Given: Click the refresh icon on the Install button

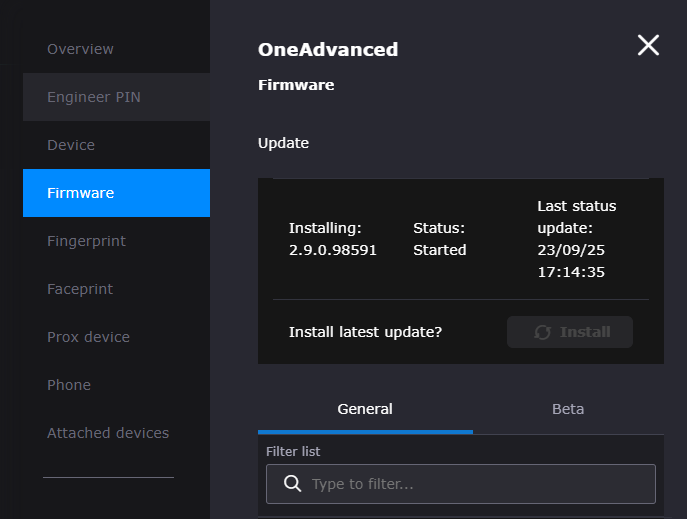Looking at the screenshot, I should pyautogui.click(x=543, y=332).
